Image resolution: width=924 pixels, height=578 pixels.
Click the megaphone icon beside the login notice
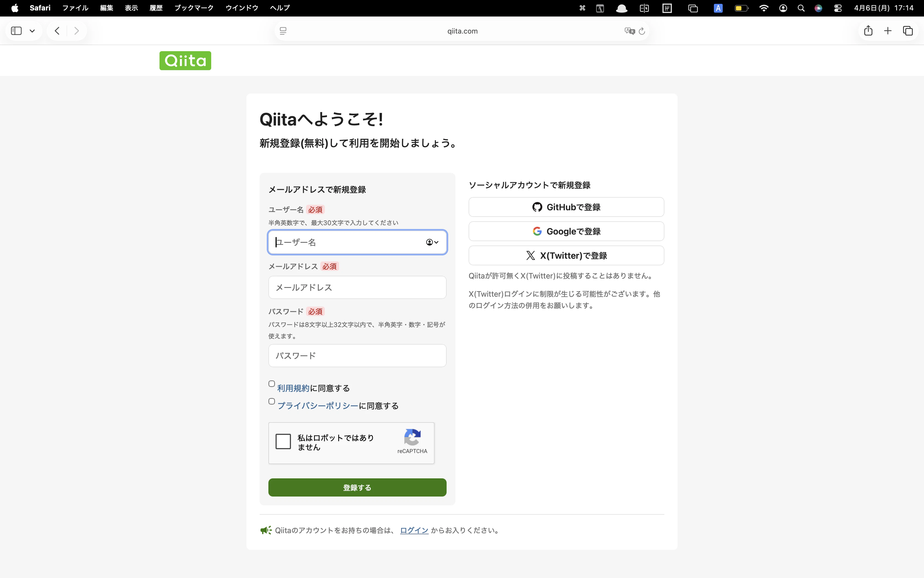(266, 530)
